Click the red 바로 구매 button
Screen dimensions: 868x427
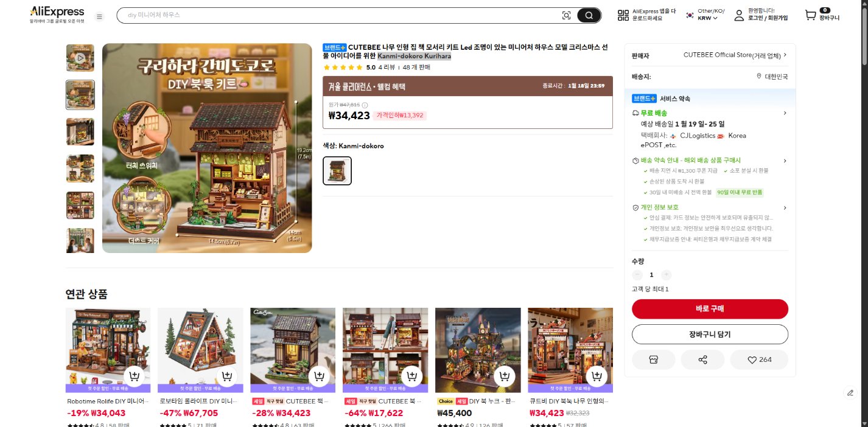pyautogui.click(x=710, y=309)
